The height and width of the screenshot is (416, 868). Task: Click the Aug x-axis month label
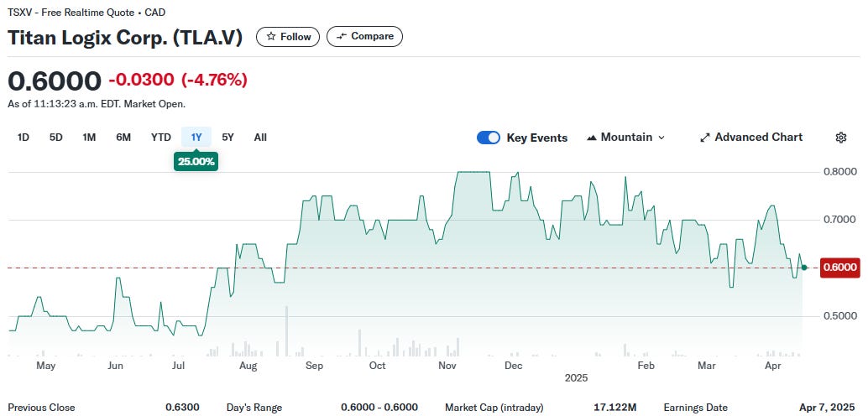[248, 366]
